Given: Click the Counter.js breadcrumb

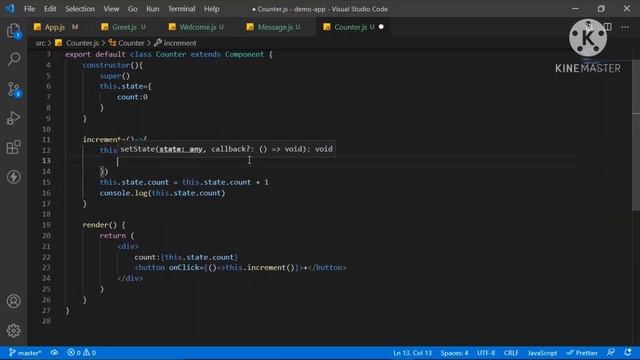Looking at the screenshot, I should (x=82, y=43).
